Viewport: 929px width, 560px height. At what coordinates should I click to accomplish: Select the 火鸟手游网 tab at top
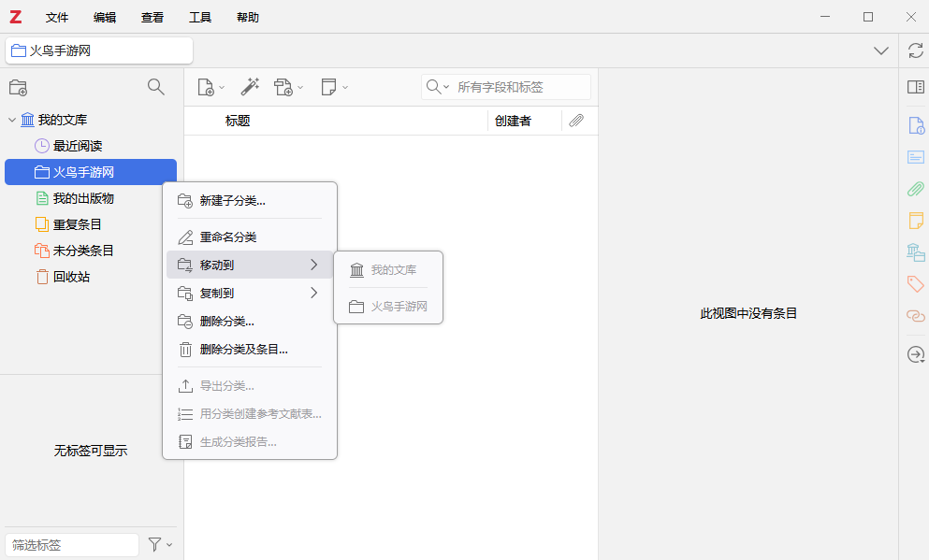coord(99,50)
